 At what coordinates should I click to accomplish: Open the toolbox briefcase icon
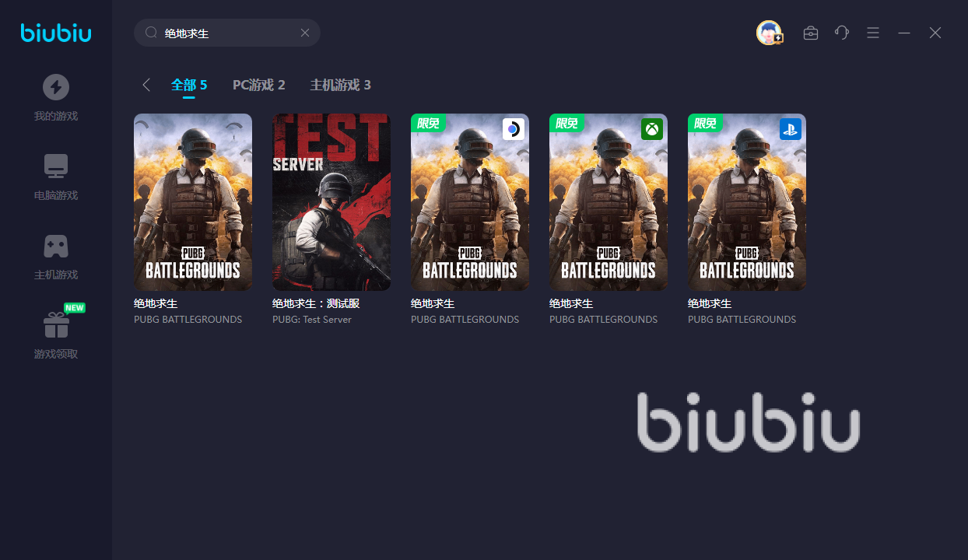click(811, 33)
